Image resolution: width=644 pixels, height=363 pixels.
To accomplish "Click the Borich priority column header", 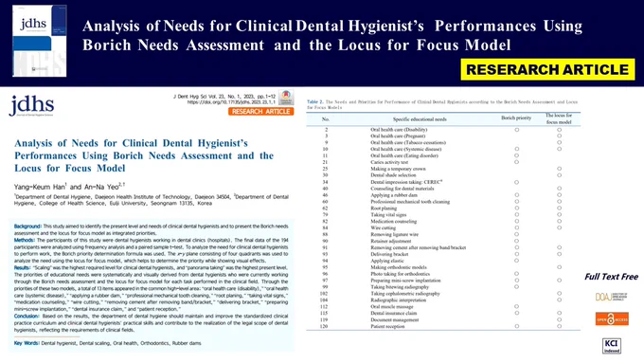I will click(516, 118).
